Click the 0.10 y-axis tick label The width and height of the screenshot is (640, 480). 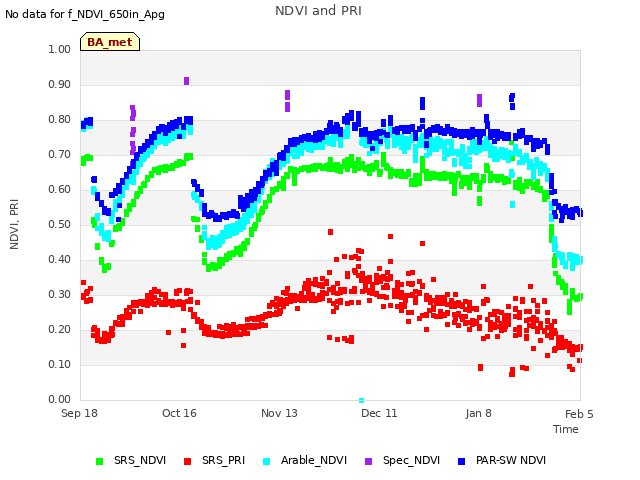pos(60,364)
